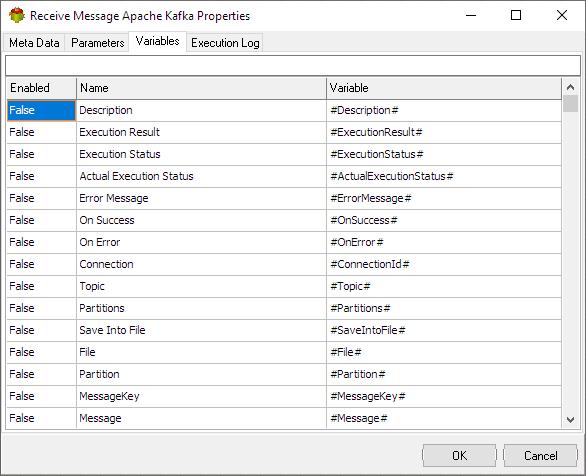Toggle Enabled value for Description row

[x=41, y=111]
